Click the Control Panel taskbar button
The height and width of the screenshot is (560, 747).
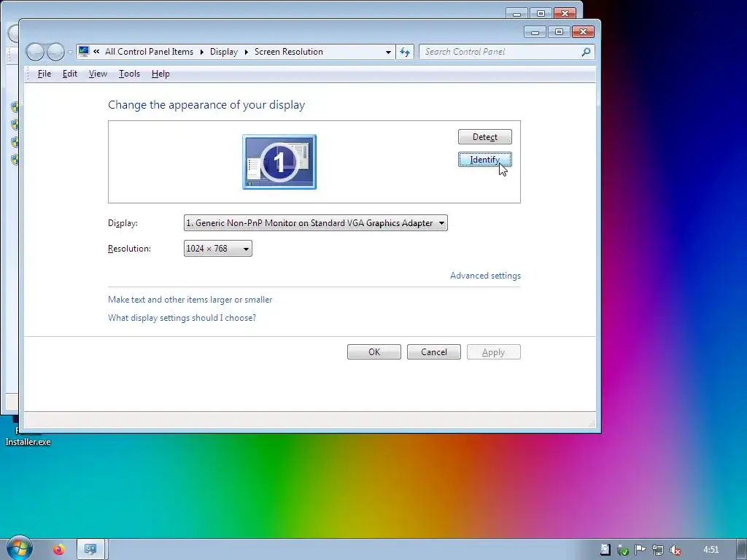(90, 550)
